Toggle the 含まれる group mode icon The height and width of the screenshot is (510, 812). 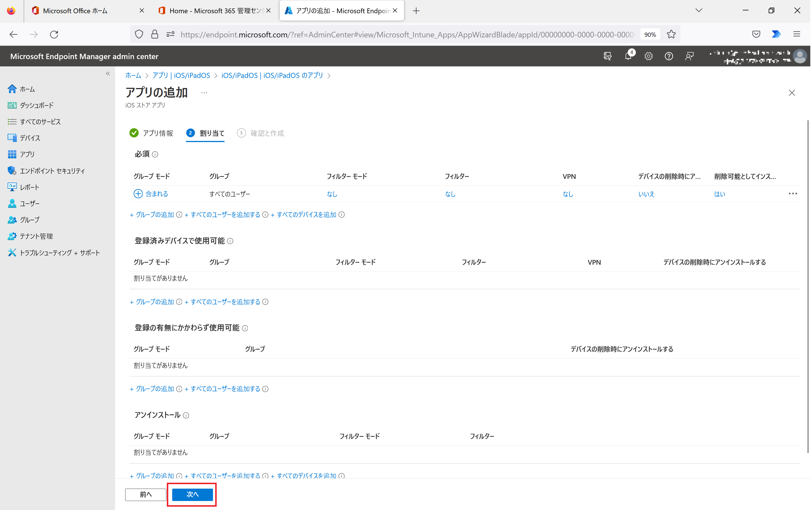138,194
